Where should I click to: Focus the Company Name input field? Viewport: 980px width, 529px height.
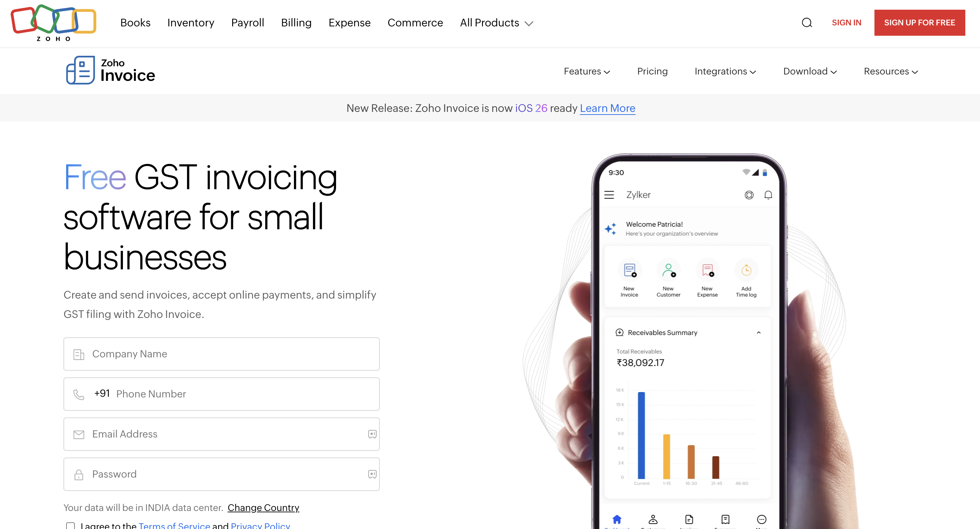pos(221,354)
